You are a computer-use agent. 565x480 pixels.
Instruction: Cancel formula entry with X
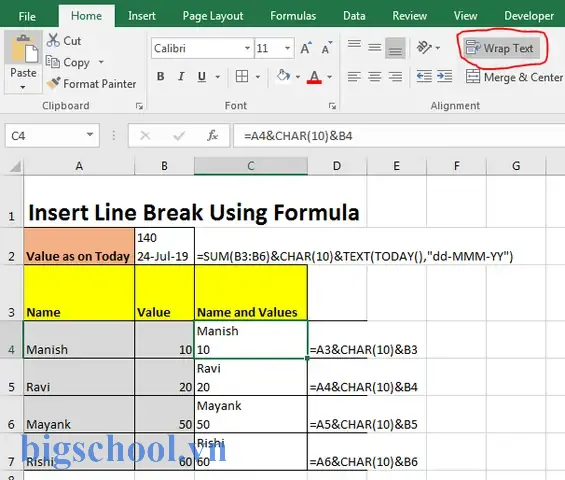point(145,136)
